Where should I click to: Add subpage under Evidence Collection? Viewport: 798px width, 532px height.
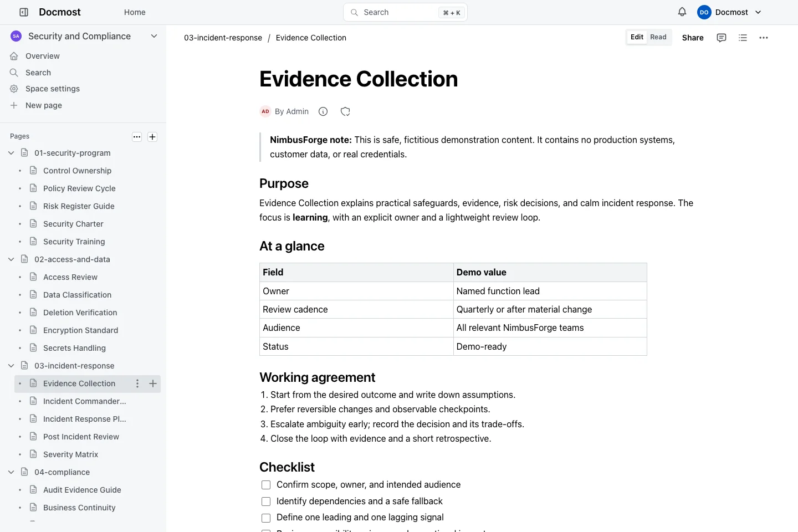(153, 383)
